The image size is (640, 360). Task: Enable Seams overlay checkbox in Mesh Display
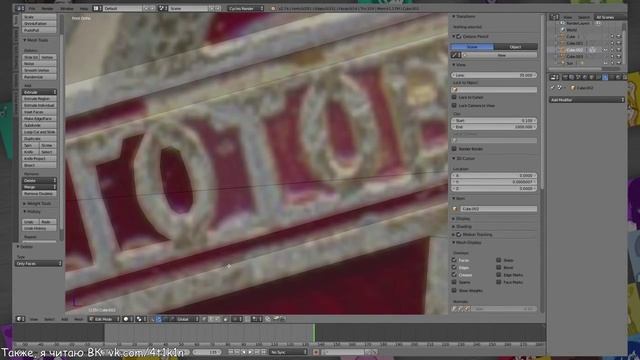(454, 282)
